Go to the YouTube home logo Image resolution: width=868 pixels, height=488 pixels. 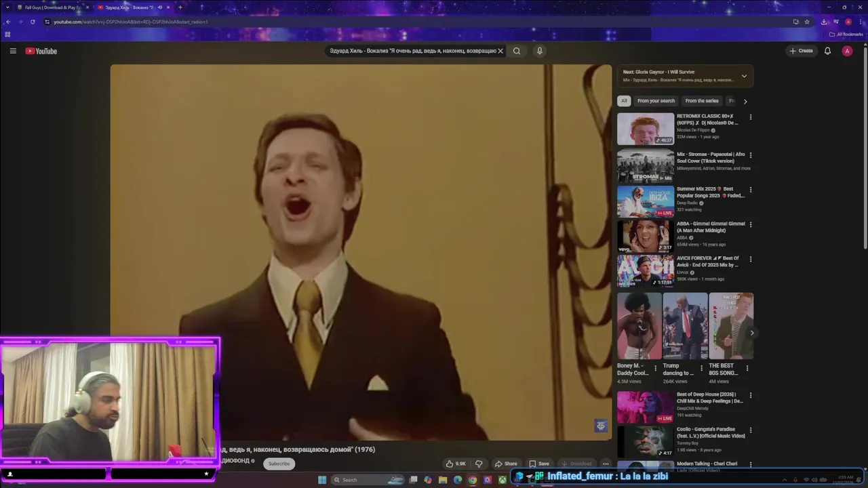click(x=41, y=51)
